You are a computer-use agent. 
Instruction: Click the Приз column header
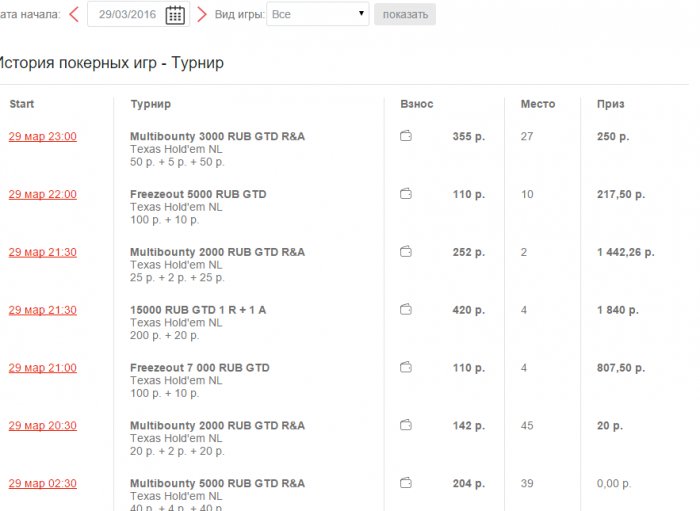[610, 104]
